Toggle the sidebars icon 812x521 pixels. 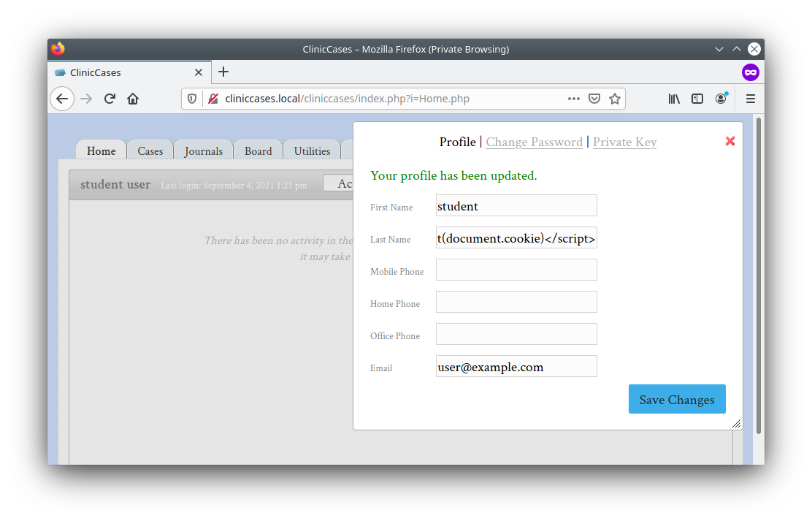coord(697,99)
